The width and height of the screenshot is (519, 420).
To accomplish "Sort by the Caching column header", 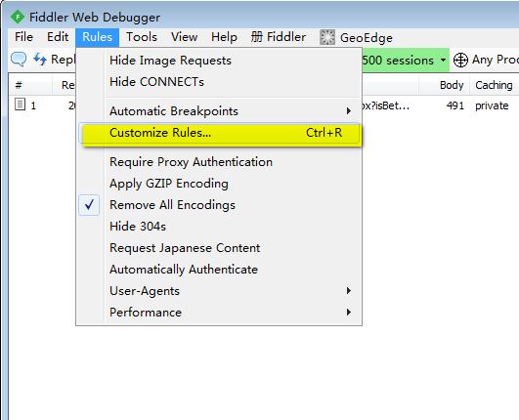I will click(495, 85).
